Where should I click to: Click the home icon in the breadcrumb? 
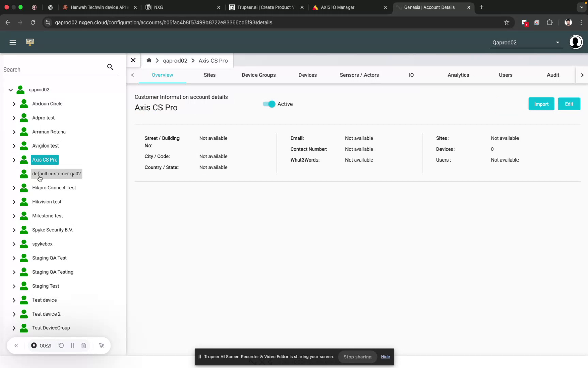pos(149,60)
